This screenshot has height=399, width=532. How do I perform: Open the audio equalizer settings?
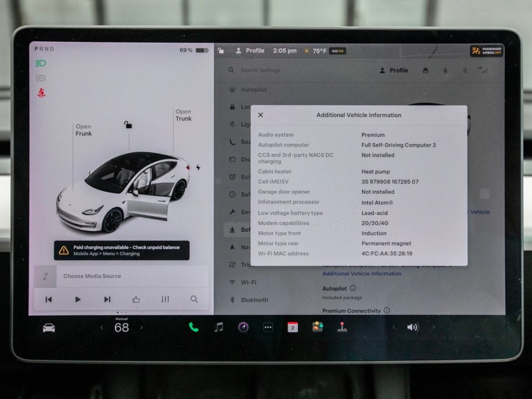pyautogui.click(x=165, y=299)
